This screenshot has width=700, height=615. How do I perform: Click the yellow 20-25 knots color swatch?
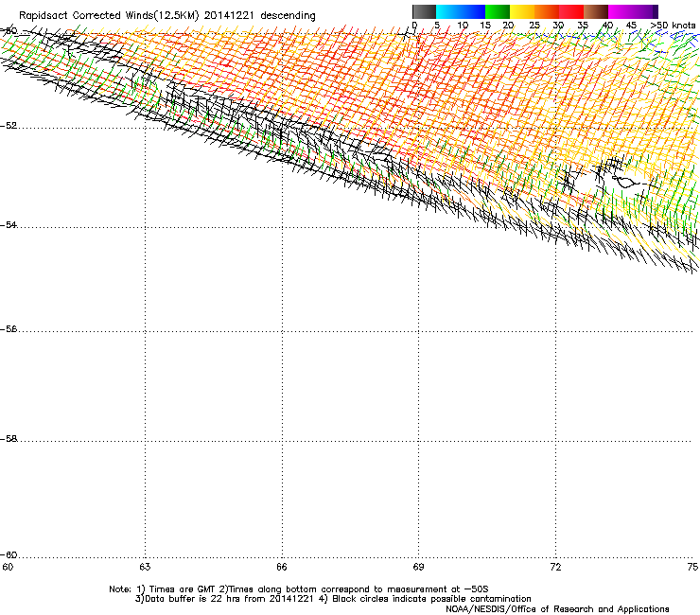(x=522, y=11)
